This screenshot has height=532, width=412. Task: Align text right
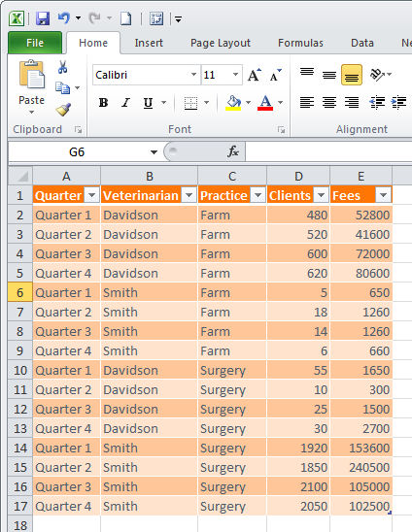[352, 102]
